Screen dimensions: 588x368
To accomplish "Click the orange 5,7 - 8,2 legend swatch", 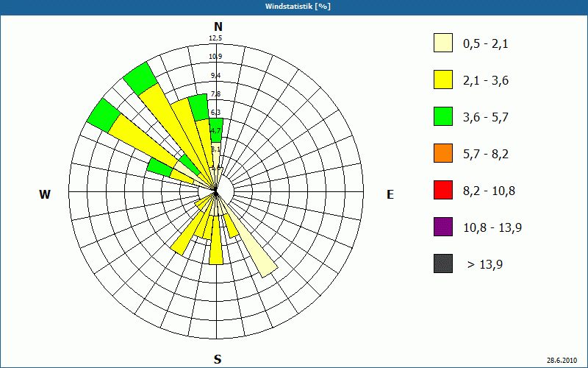I will (443, 153).
